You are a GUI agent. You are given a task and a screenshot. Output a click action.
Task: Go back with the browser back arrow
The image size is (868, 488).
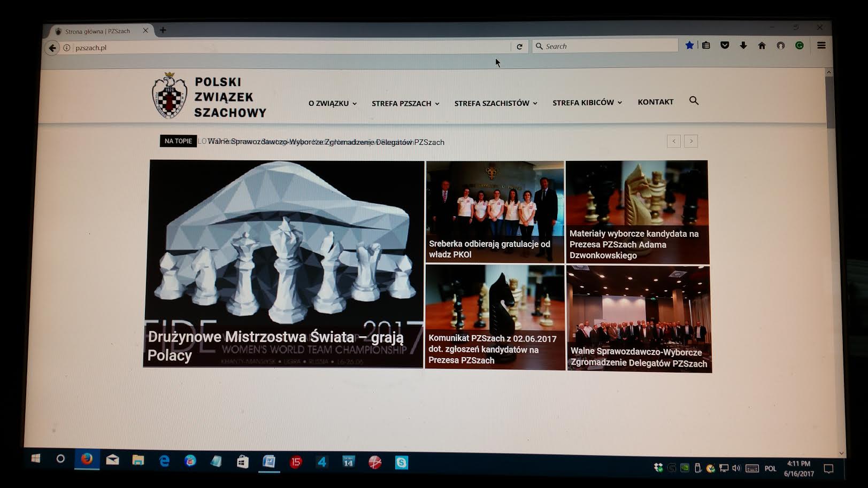pos(52,48)
